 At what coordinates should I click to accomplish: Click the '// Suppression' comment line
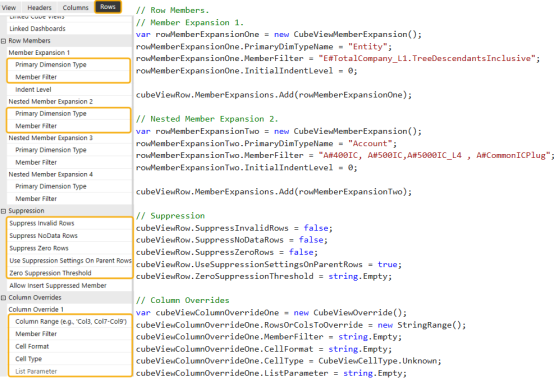coord(170,216)
